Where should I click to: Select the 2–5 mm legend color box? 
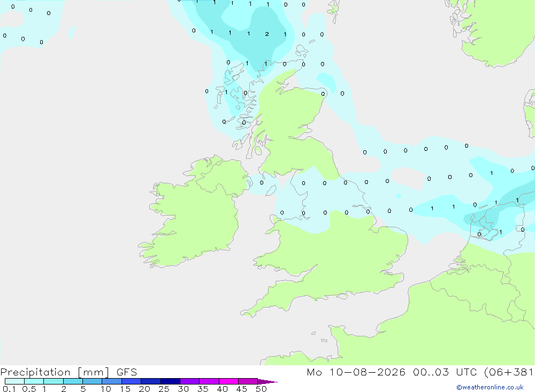pyautogui.click(x=73, y=381)
